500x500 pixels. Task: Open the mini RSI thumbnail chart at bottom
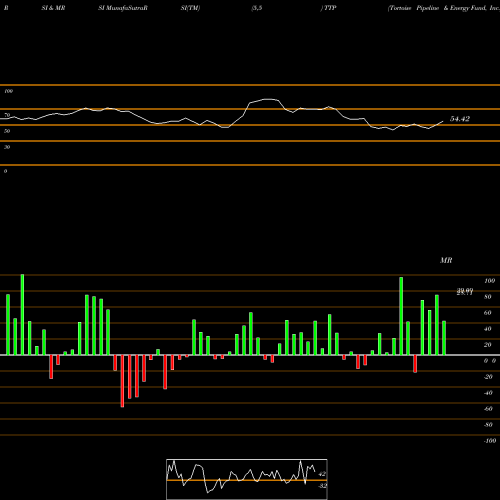click(247, 479)
